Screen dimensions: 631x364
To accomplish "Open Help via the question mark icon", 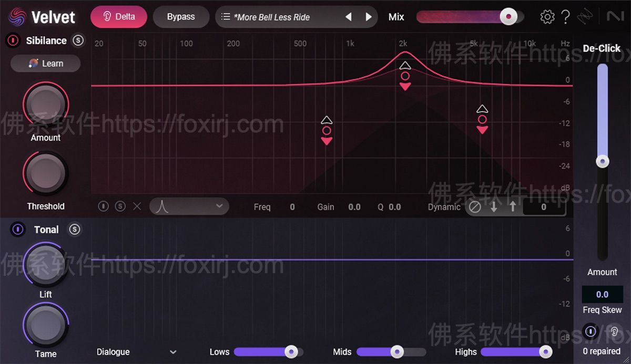I will 566,16.
